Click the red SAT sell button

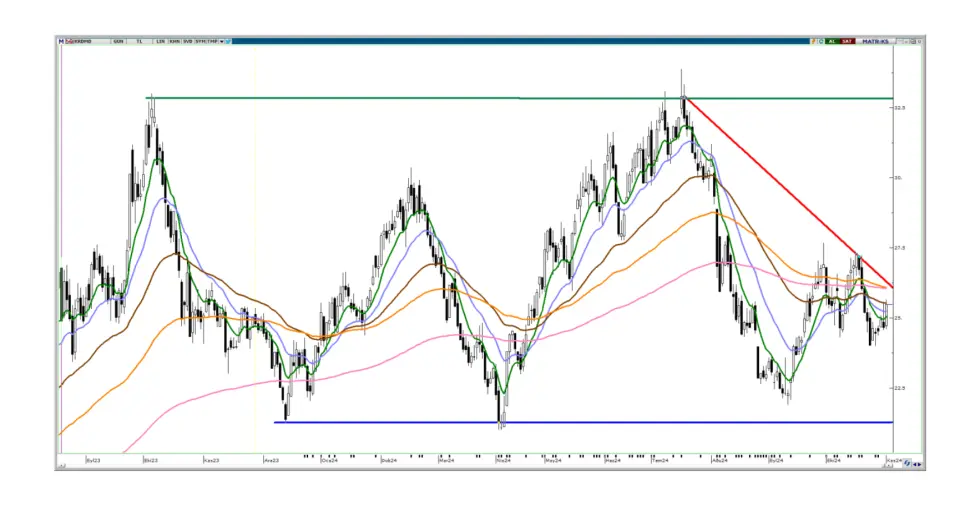click(x=847, y=41)
